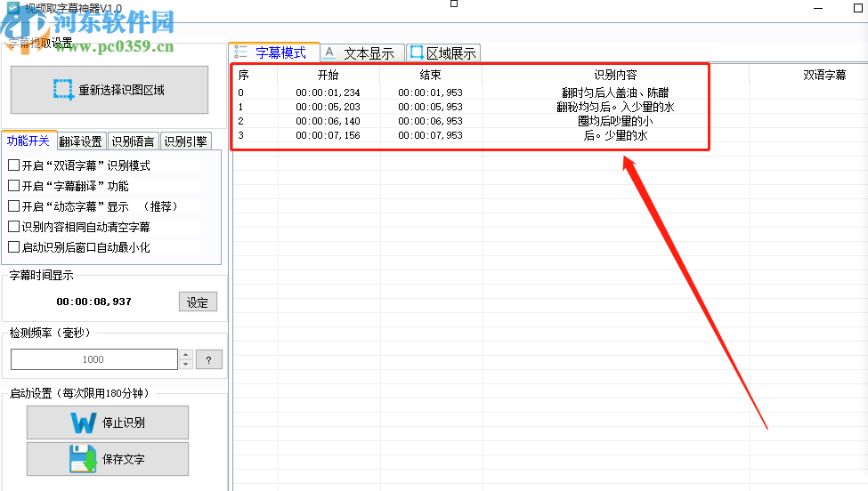Increase detection frequency with the up arrow
The height and width of the screenshot is (491, 868).
point(186,354)
